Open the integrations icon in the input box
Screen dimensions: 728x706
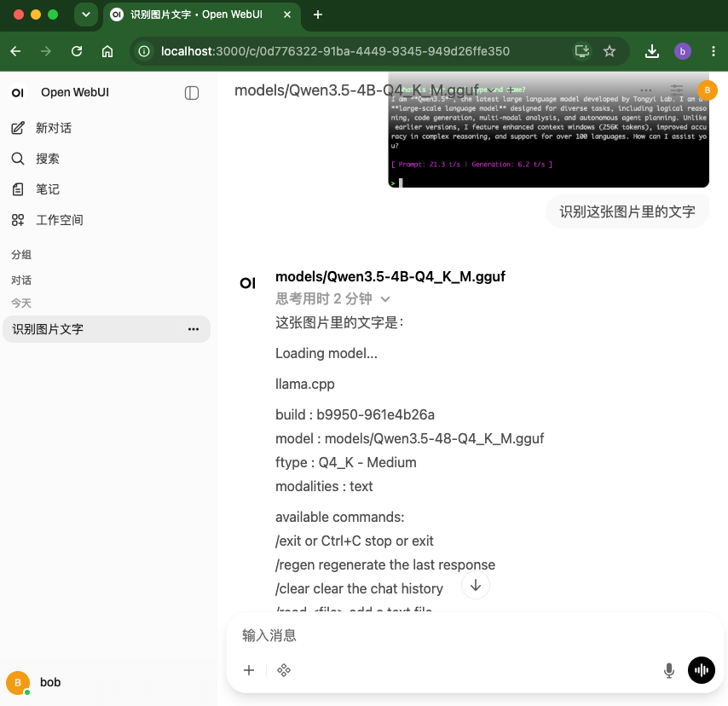coord(284,670)
